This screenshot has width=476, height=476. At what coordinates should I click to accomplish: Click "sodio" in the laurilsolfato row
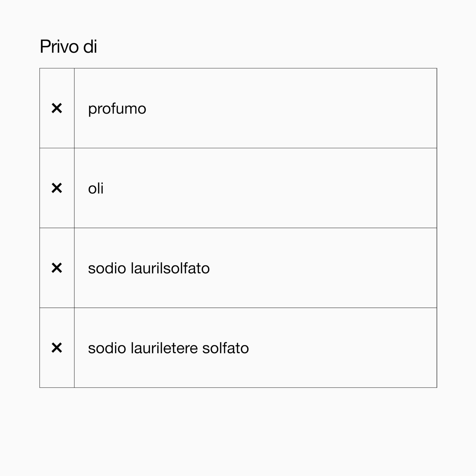(107, 268)
